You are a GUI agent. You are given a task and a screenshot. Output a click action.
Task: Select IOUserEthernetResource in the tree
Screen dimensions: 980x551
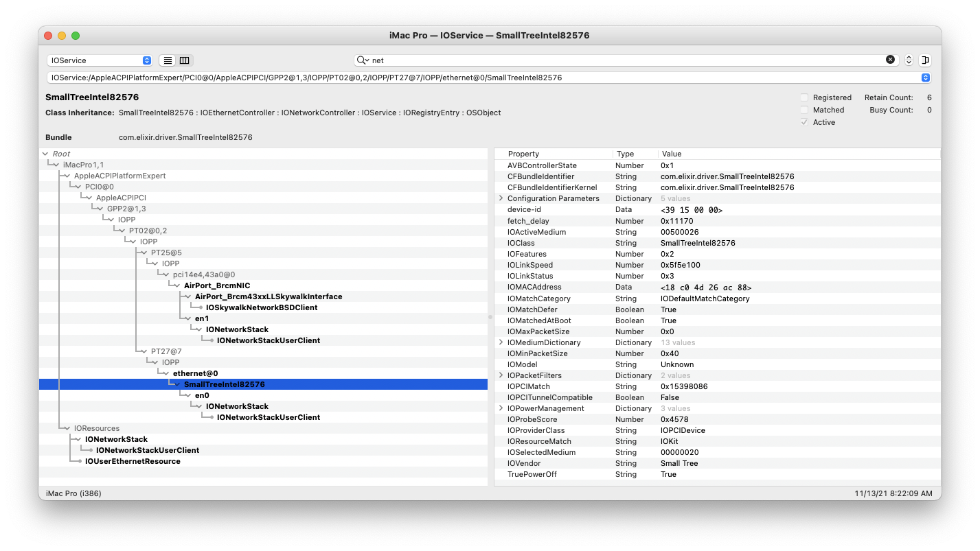(133, 461)
